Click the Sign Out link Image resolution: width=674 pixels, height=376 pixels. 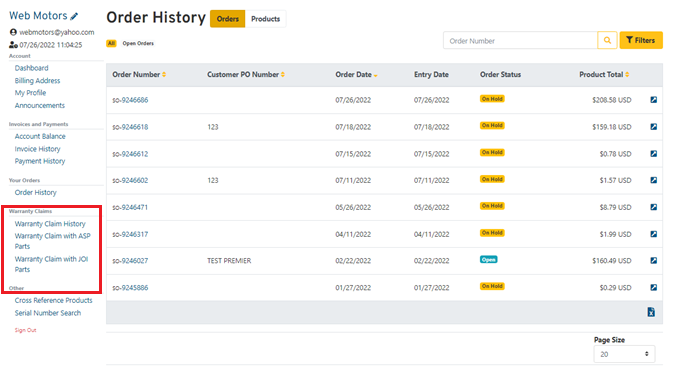pos(25,330)
